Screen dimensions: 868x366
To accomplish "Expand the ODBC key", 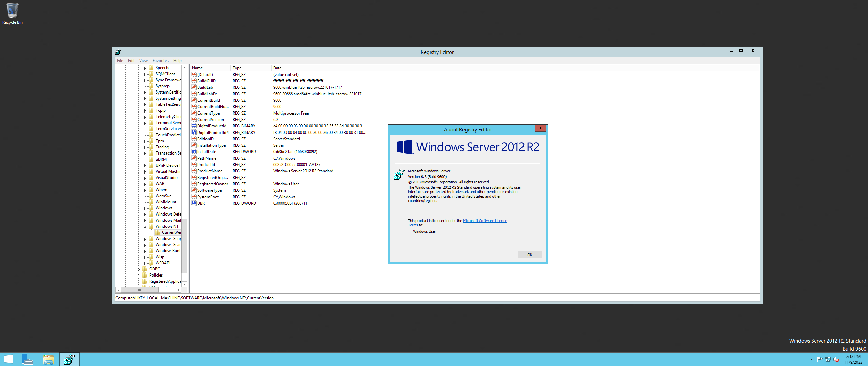I will tap(139, 269).
